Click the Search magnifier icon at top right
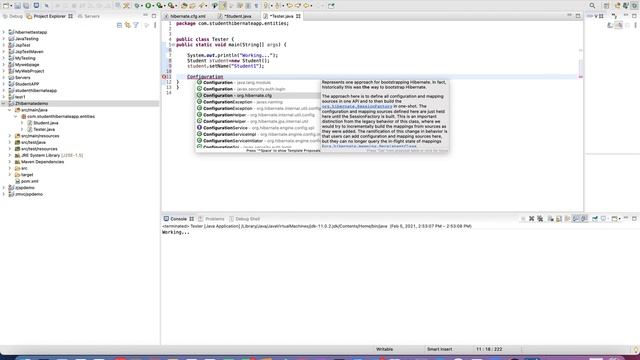The height and width of the screenshot is (360, 640). [x=592, y=6]
